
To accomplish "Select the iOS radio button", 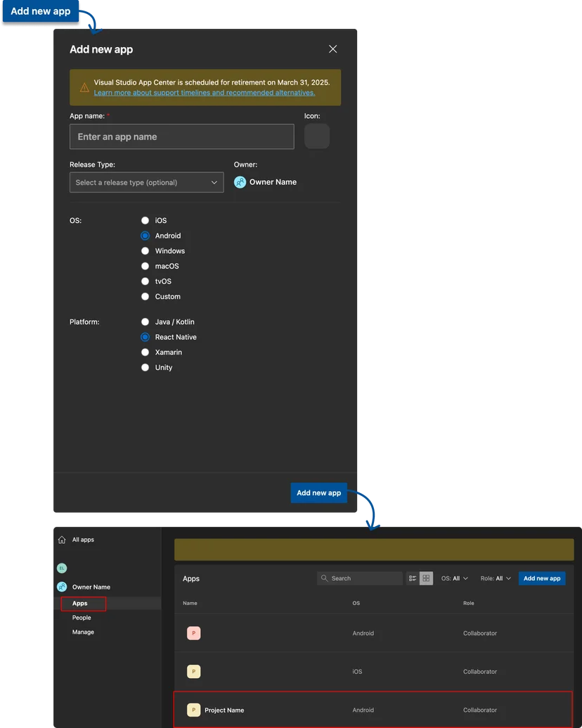I will pyautogui.click(x=145, y=221).
